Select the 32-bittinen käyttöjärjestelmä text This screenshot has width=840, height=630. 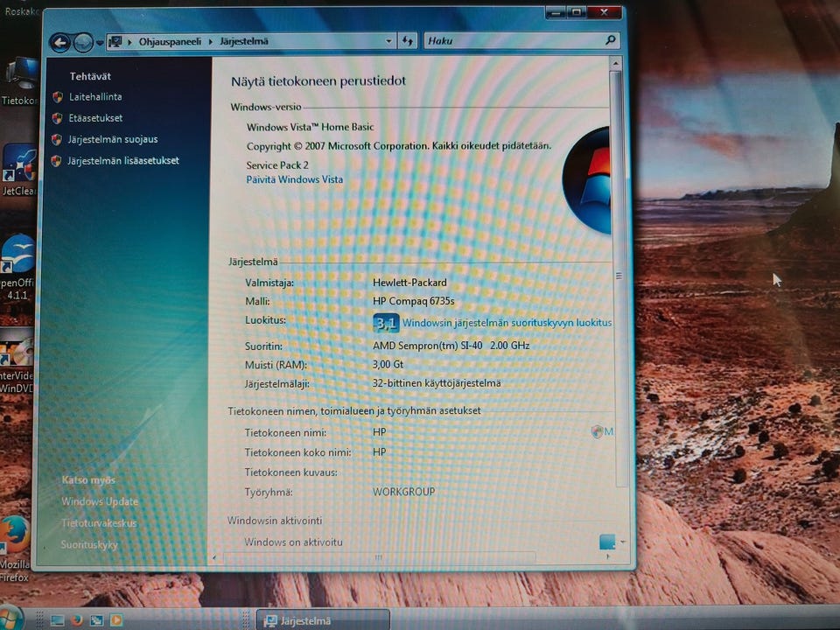(x=437, y=383)
